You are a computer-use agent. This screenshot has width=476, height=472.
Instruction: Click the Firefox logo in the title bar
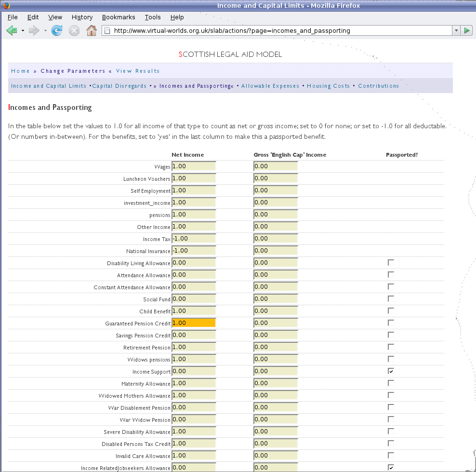5,5
